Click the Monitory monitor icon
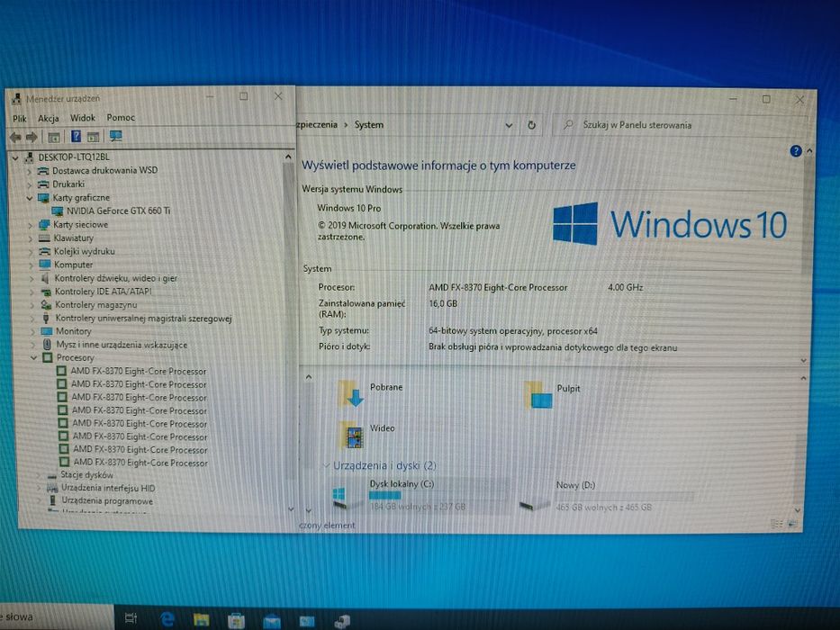Screen dimensions: 840x630 pos(47,331)
